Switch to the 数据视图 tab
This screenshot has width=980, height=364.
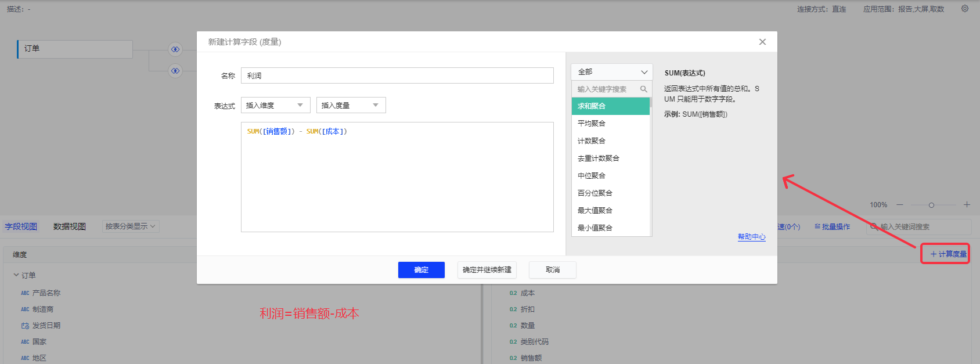pos(70,226)
